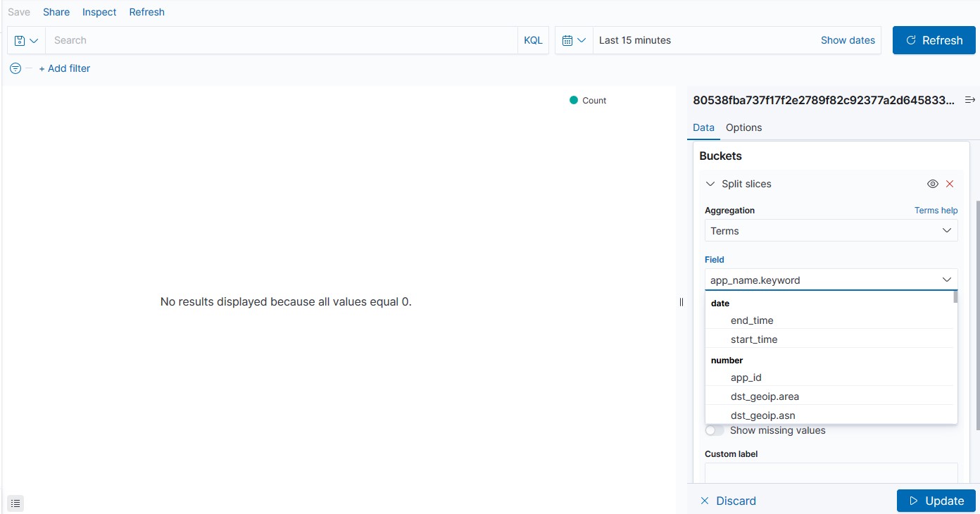Open the filter options menu icon
The height and width of the screenshot is (514, 980).
[14, 68]
